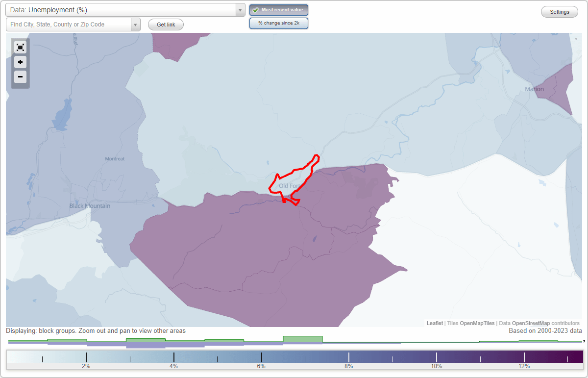Viewport: 588px width, 378px height.
Task: Click the Montreat map label
Action: click(115, 159)
